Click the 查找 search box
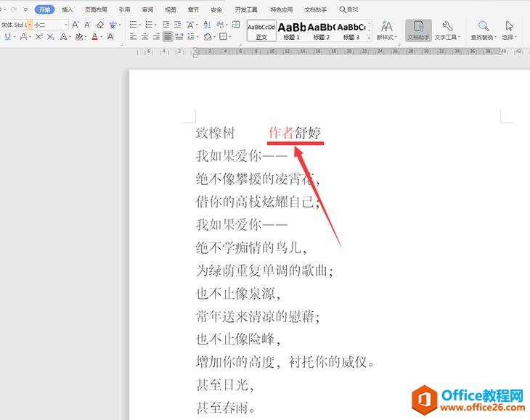530x420 pixels. click(348, 9)
